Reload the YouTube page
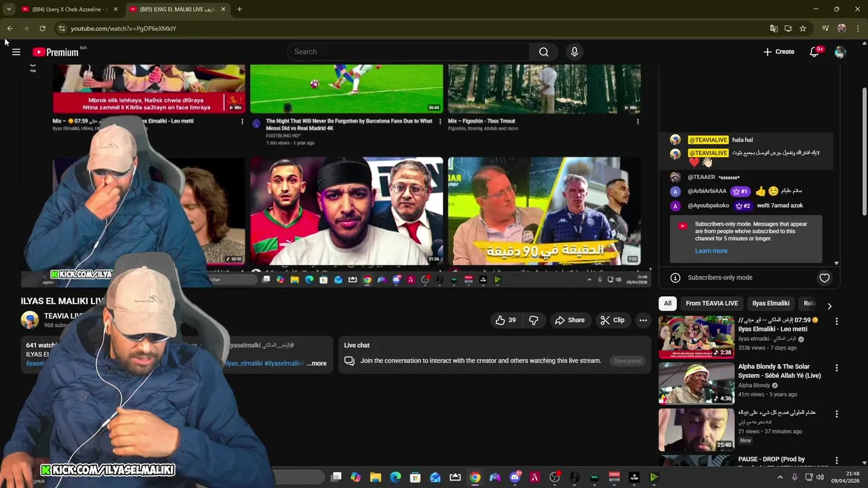This screenshot has width=868, height=488. (x=42, y=28)
